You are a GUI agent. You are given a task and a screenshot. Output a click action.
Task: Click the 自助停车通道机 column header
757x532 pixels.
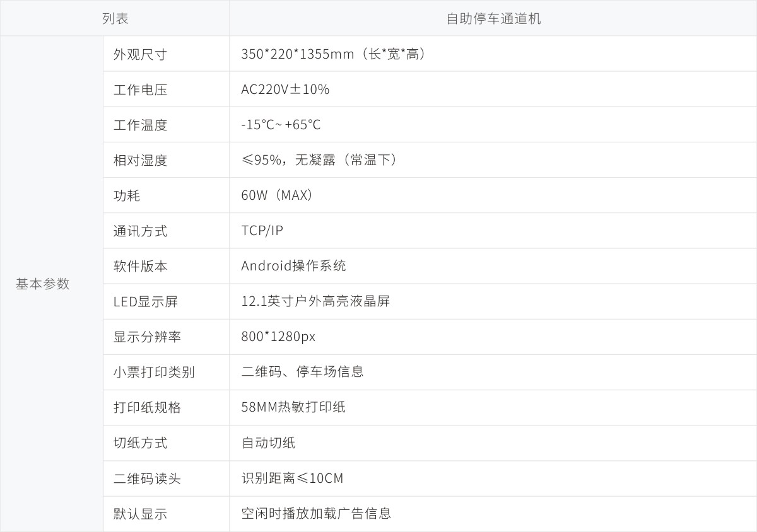tap(493, 18)
